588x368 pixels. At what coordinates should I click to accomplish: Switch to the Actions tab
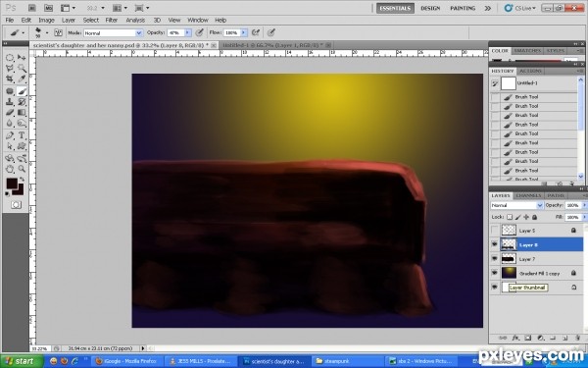coord(530,71)
